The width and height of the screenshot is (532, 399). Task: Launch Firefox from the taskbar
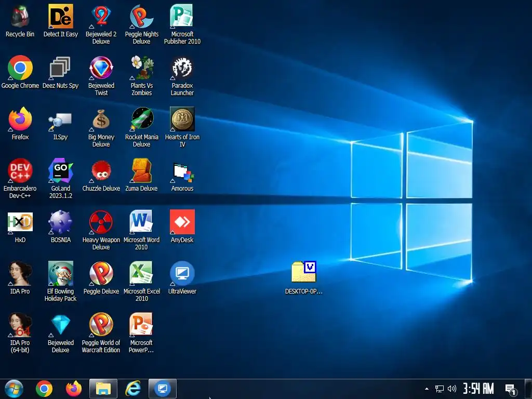coord(74,389)
